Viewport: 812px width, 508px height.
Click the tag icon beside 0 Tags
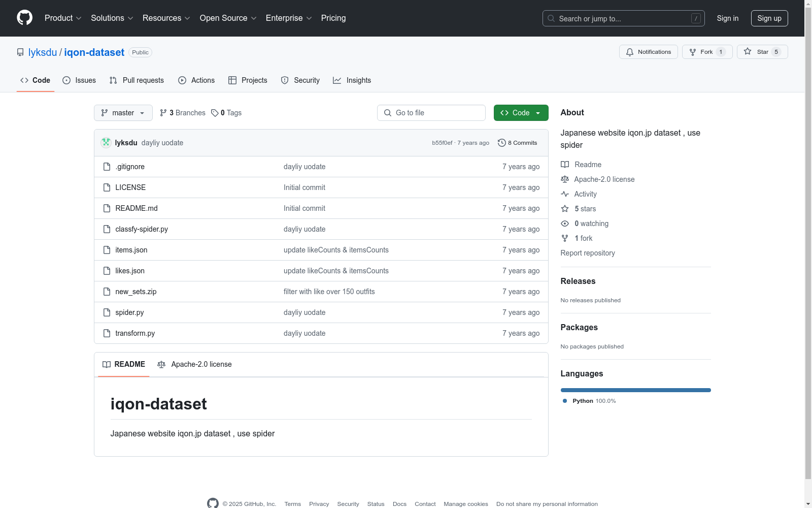tap(215, 113)
